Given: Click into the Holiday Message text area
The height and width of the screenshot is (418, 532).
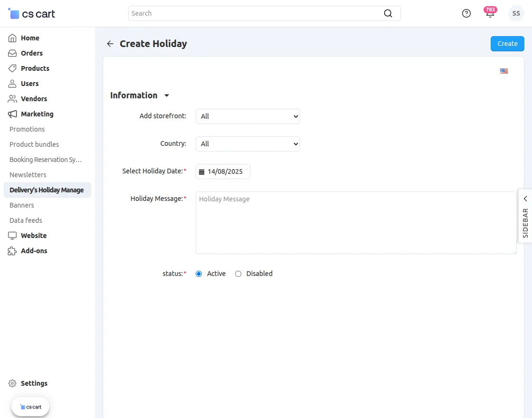Looking at the screenshot, I should pyautogui.click(x=356, y=223).
